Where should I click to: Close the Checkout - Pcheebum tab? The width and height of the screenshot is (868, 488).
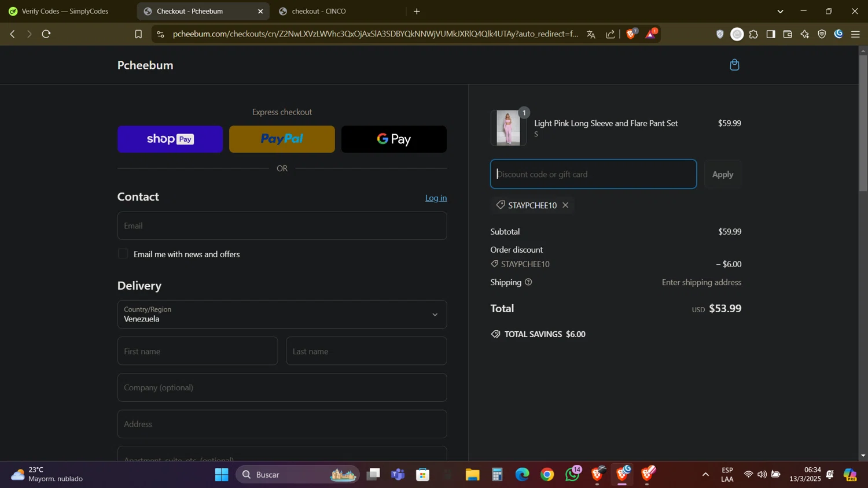(260, 11)
